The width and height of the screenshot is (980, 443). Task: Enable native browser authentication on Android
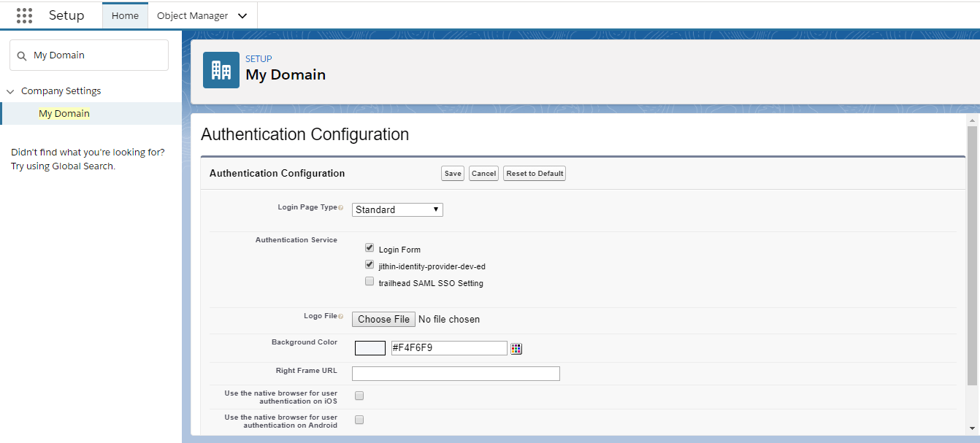coord(359,420)
